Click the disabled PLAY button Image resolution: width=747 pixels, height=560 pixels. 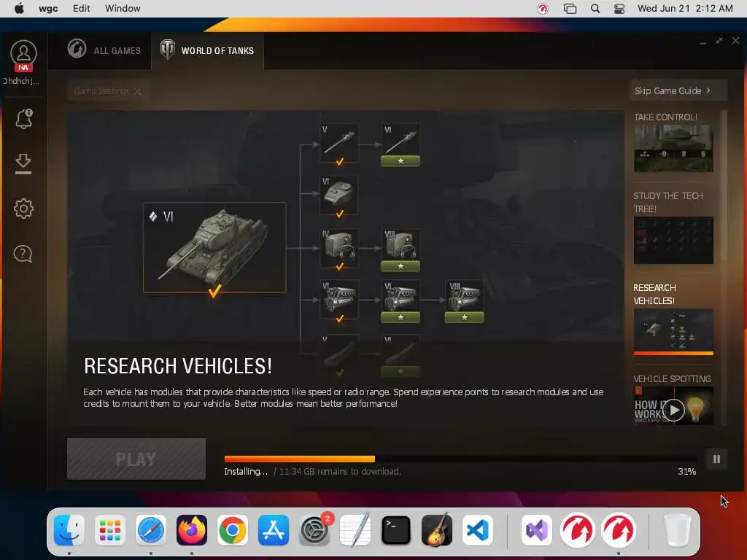(x=136, y=459)
